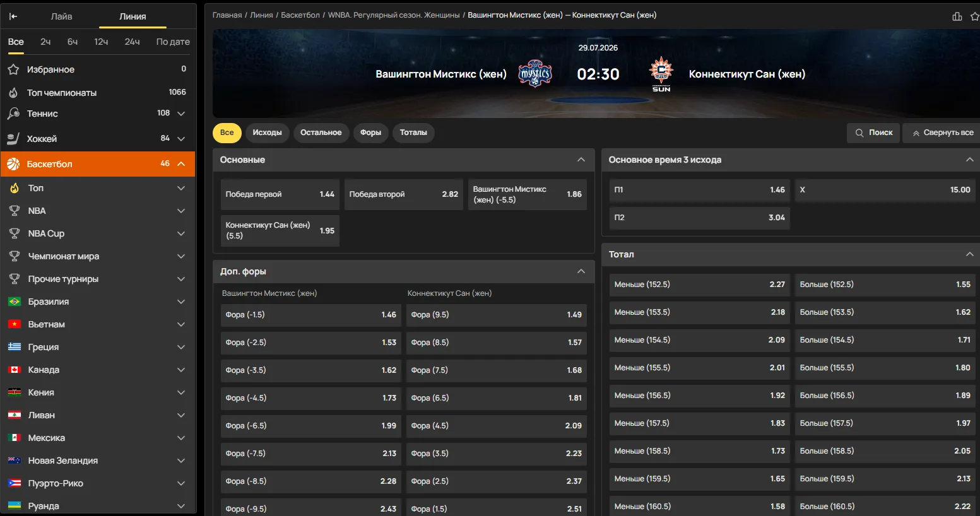This screenshot has height=516, width=980.
Task: Click the Kenya flag icon
Action: pos(15,392)
